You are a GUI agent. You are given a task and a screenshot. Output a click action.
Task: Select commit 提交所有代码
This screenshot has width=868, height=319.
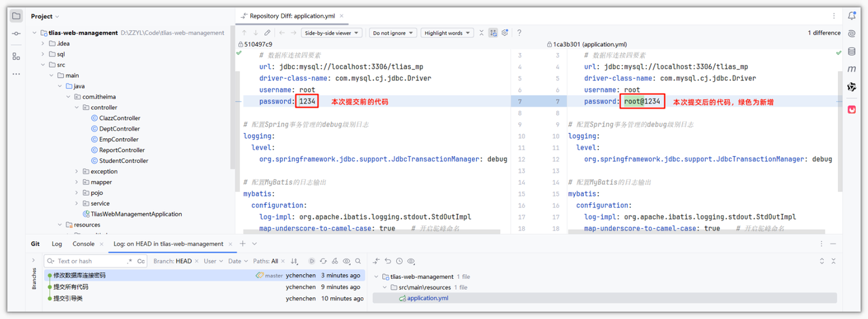[x=204, y=287]
